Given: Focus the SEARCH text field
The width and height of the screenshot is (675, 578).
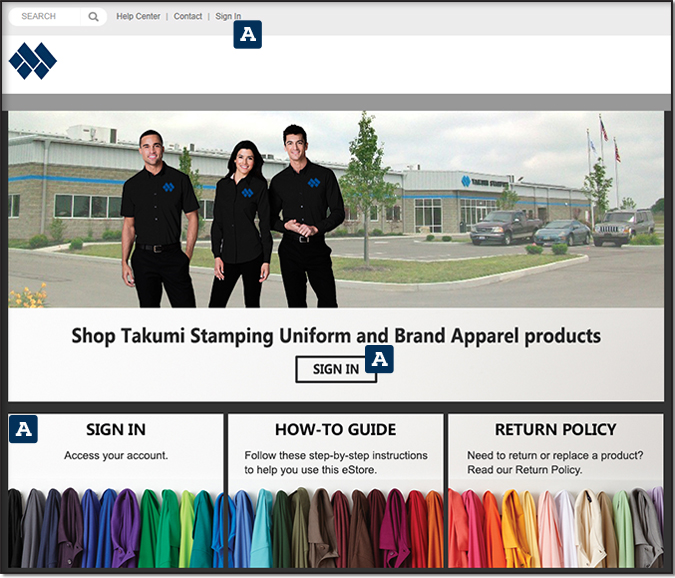Looking at the screenshot, I should tap(44, 17).
